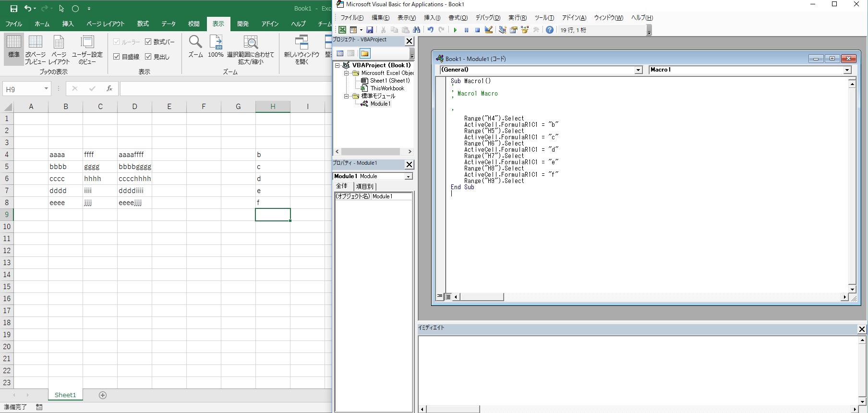Open ユーザー設定のビュー custom views
The height and width of the screenshot is (413, 868).
tap(87, 49)
